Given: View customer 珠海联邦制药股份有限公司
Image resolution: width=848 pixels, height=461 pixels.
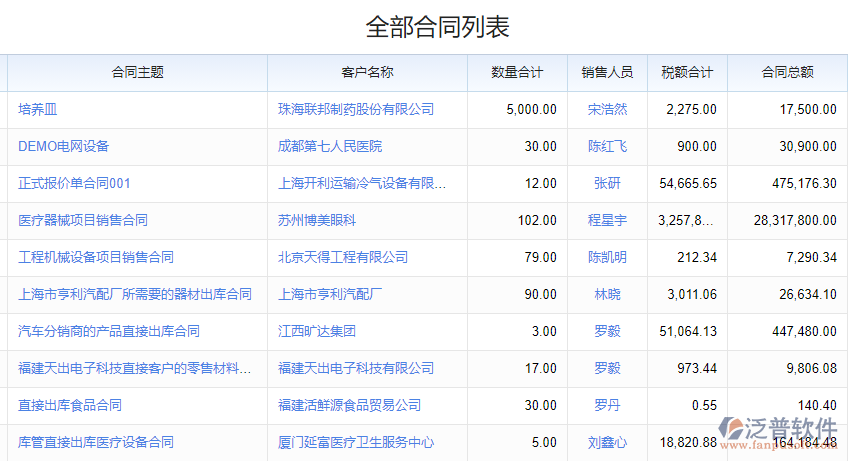Looking at the screenshot, I should pyautogui.click(x=356, y=109).
